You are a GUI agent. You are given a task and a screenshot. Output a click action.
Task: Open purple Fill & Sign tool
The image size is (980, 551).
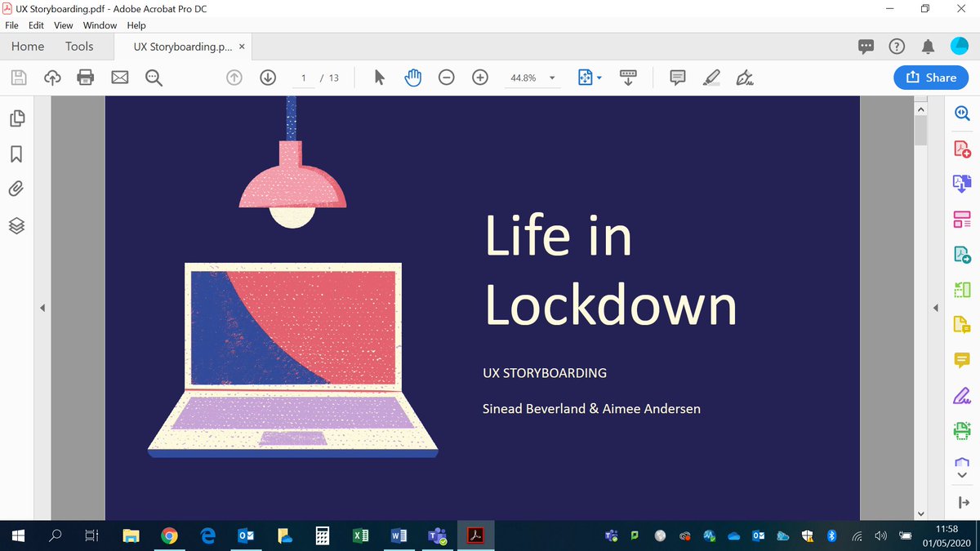(x=962, y=396)
